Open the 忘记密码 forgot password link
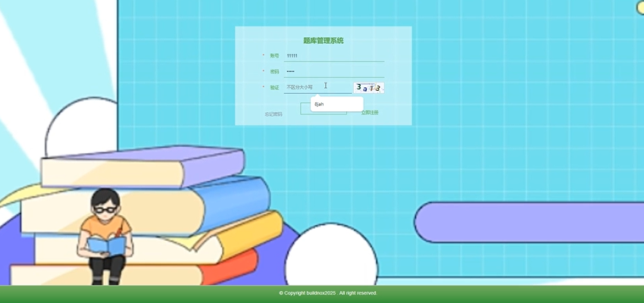Image resolution: width=644 pixels, height=303 pixels. pos(274,114)
